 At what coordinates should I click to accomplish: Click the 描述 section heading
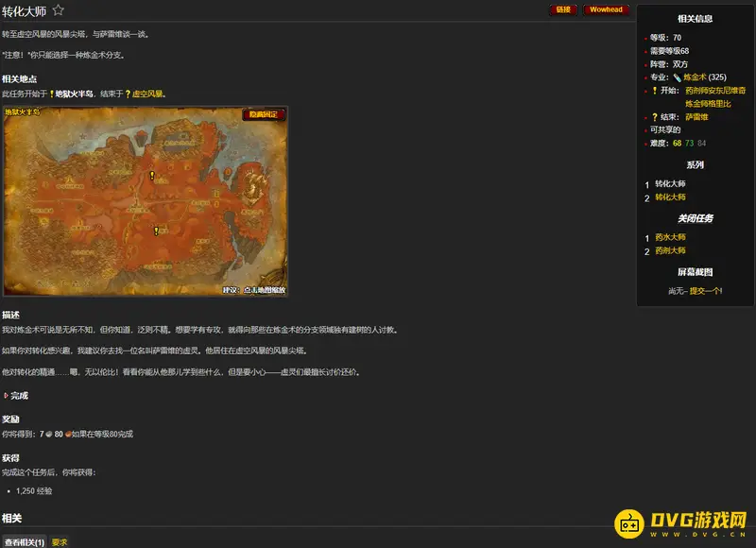(x=10, y=316)
